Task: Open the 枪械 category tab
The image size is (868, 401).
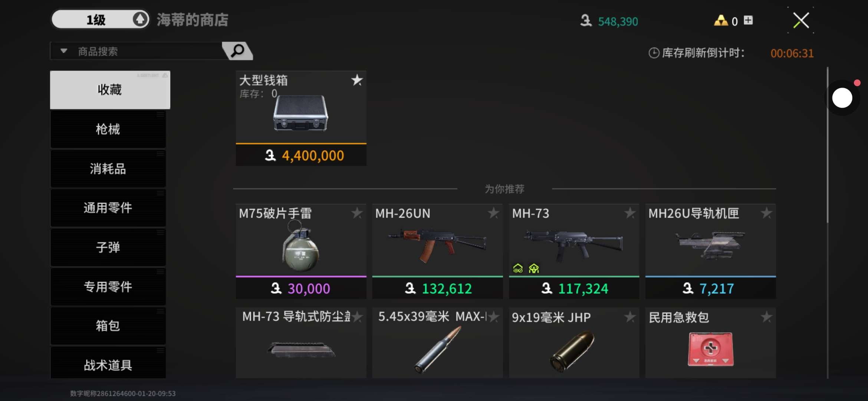Action: [108, 129]
